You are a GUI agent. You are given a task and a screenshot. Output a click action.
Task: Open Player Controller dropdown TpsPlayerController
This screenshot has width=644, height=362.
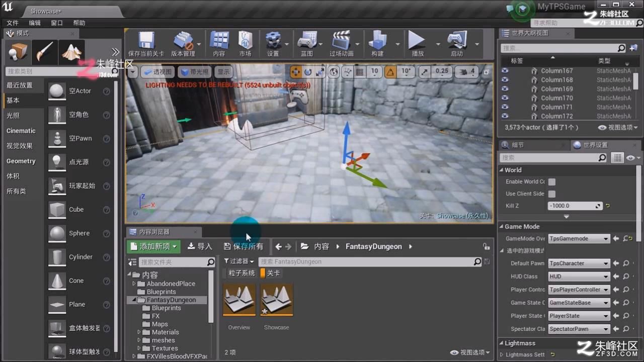click(x=579, y=290)
